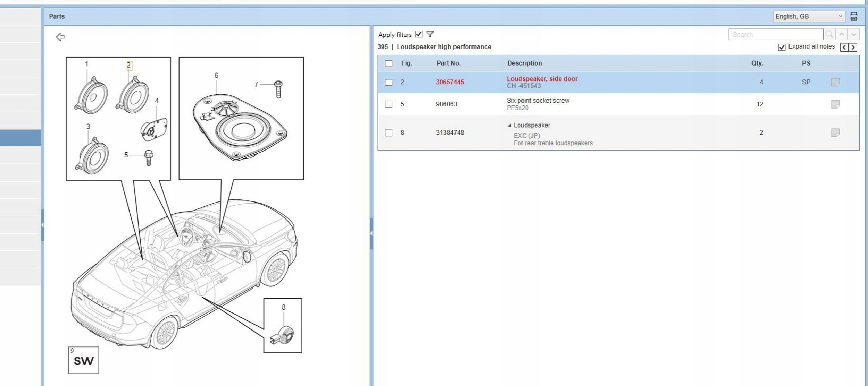Click the print icon
Image resolution: width=868 pixels, height=386 pixels.
[x=853, y=16]
